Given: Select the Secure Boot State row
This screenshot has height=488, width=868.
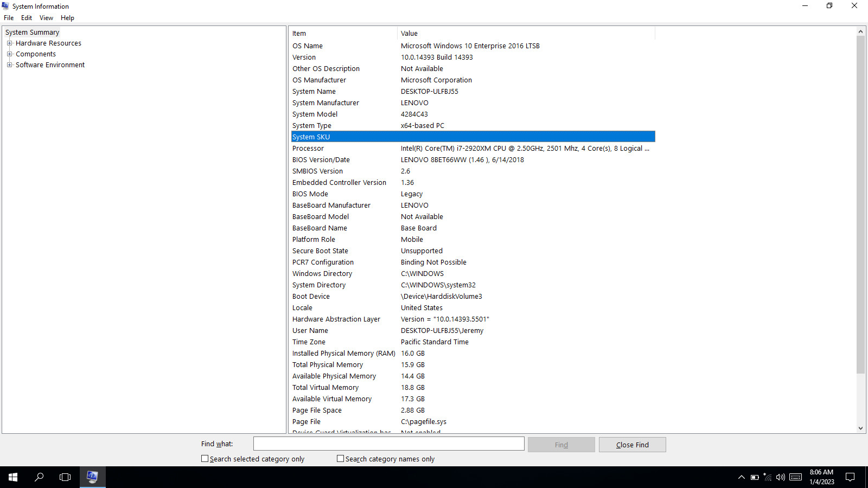Looking at the screenshot, I should tap(473, 251).
